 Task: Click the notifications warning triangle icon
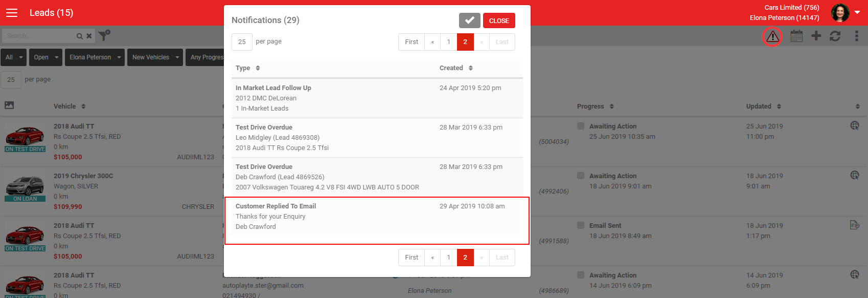tap(772, 36)
